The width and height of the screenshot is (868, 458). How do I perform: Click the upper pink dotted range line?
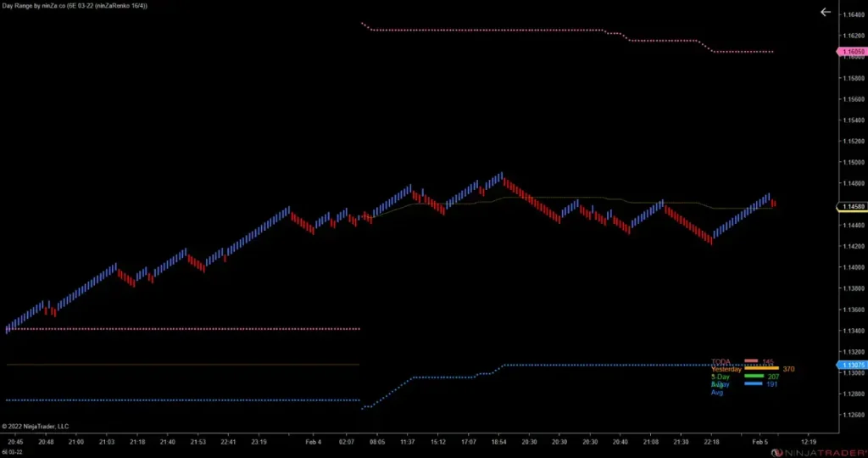point(509,31)
